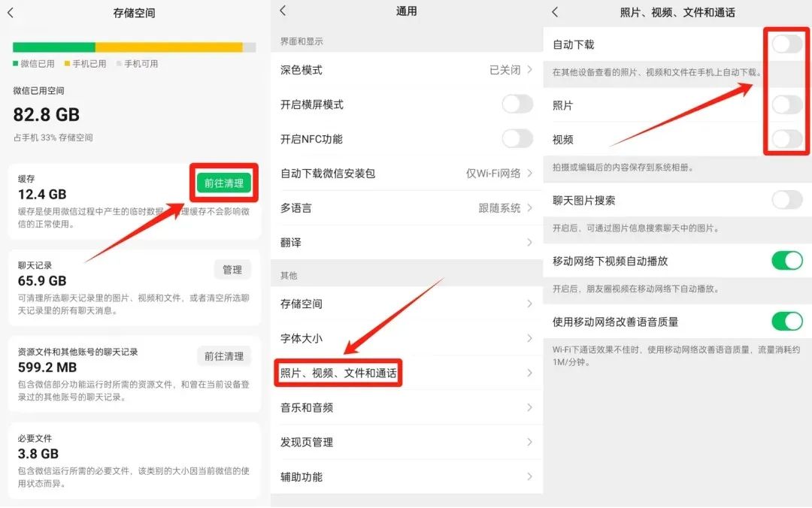This screenshot has width=812, height=508.
Task: Click 12.4 GB cache size
Action: (x=42, y=194)
